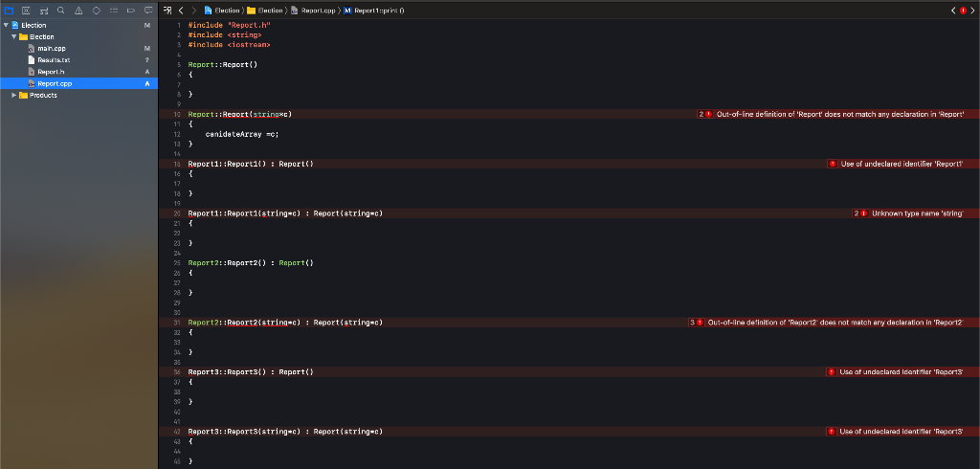The height and width of the screenshot is (469, 980).
Task: Expand the Products folder
Action: tap(13, 95)
